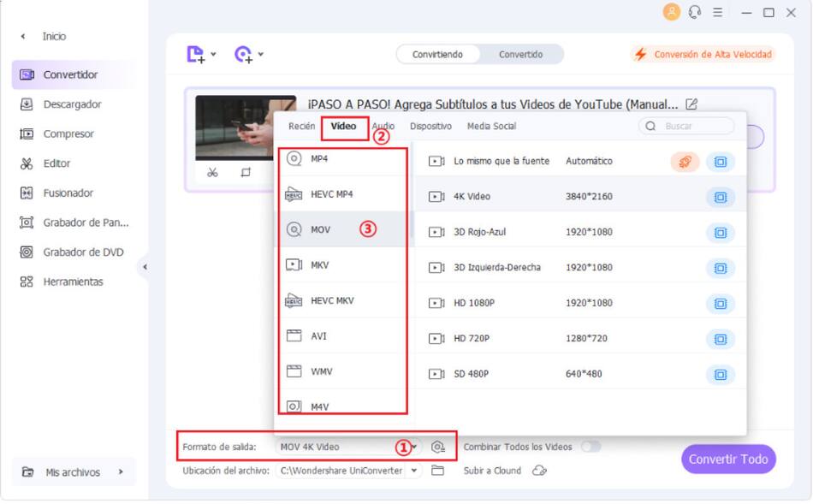
Task: Choose the WMV format
Action: click(342, 371)
